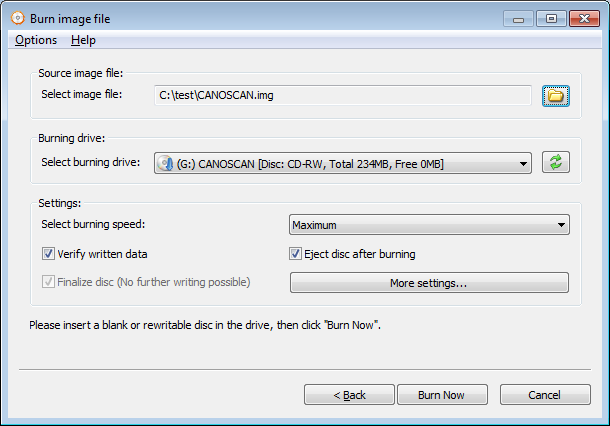Close the Burn image file window
610x426 pixels.
584,19
